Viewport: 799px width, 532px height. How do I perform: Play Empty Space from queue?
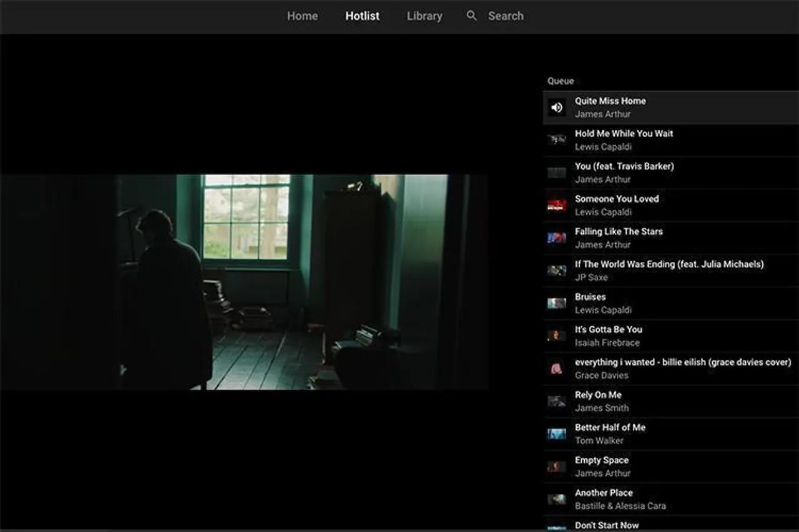tap(602, 460)
